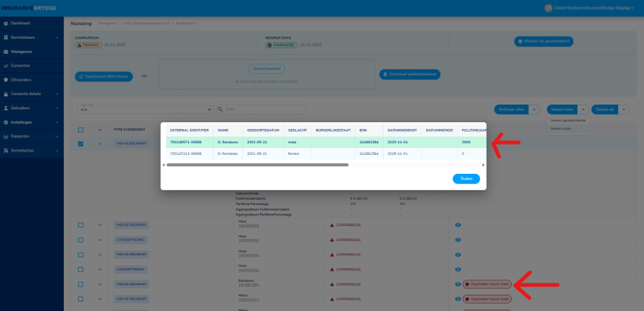
Task: Choose Verwerk alles entry in open dropdown menu
Action: [x=568, y=129]
